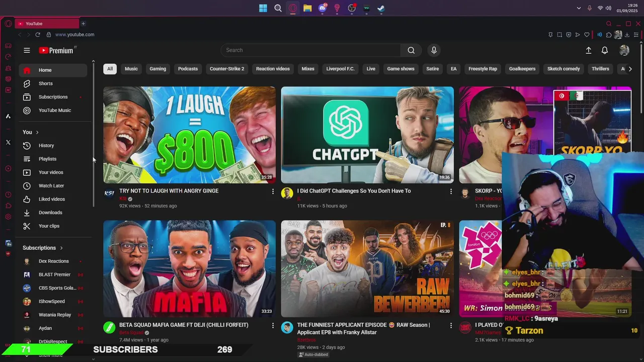Screen dimensions: 644x362
Task: Select the Podcasts filter chip
Action: [x=188, y=69]
